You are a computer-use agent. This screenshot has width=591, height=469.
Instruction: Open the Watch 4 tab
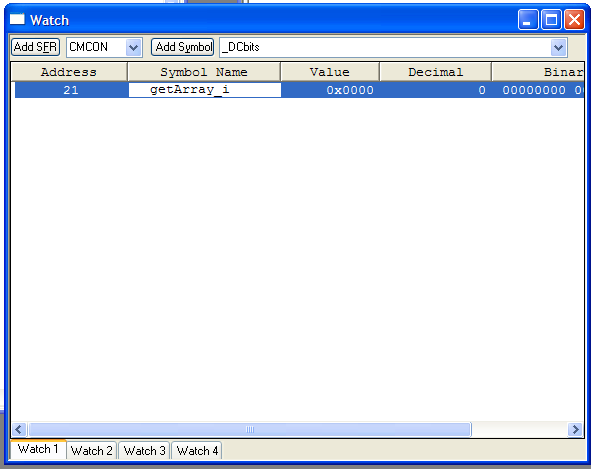(197, 451)
